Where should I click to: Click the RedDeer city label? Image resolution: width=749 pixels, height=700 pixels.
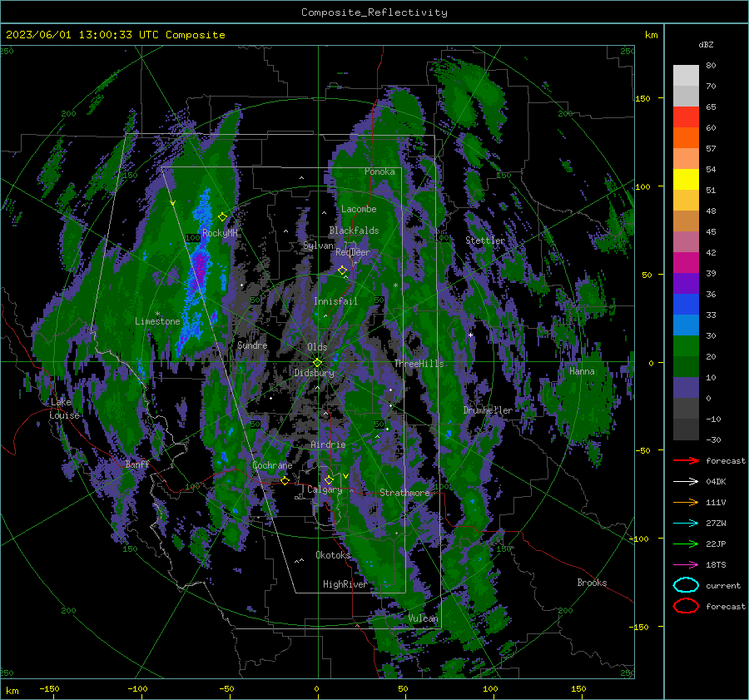[x=353, y=252]
